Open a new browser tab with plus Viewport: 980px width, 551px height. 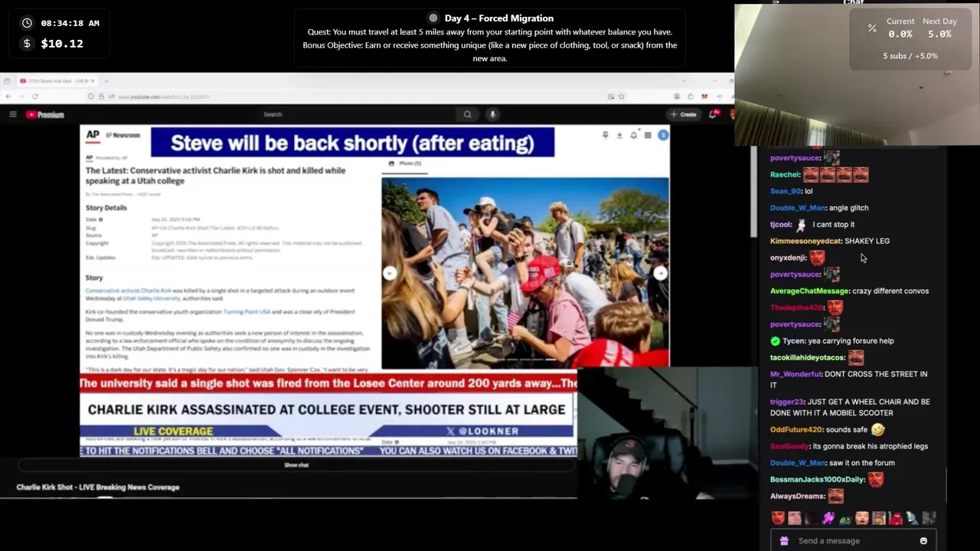click(x=106, y=80)
